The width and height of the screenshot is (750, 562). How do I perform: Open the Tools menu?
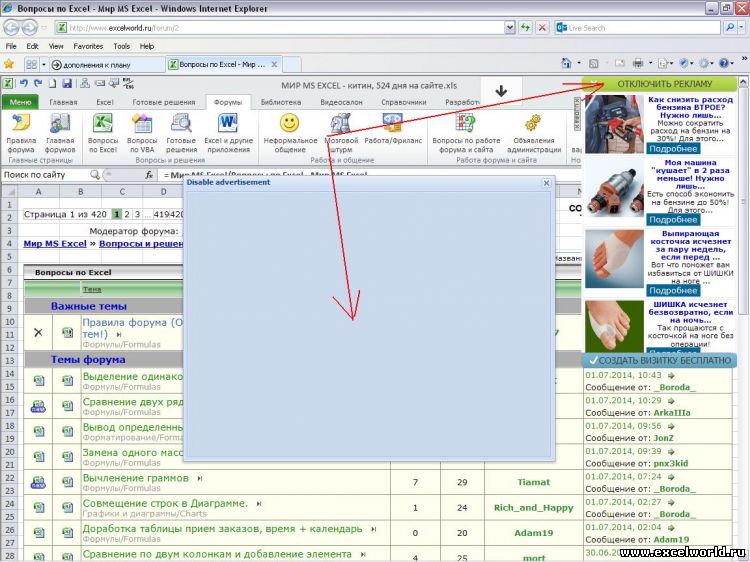121,46
